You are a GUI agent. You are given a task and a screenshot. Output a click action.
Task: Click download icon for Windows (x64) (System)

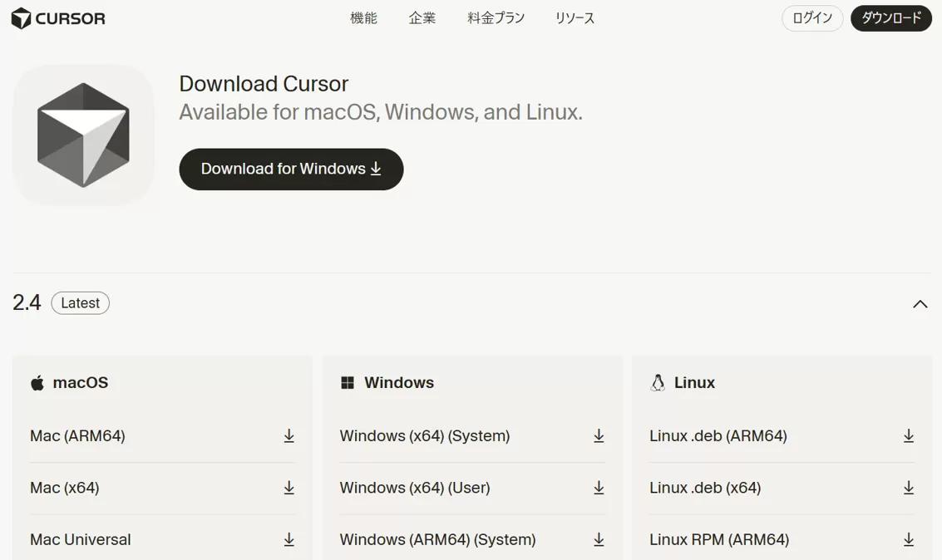pos(599,436)
